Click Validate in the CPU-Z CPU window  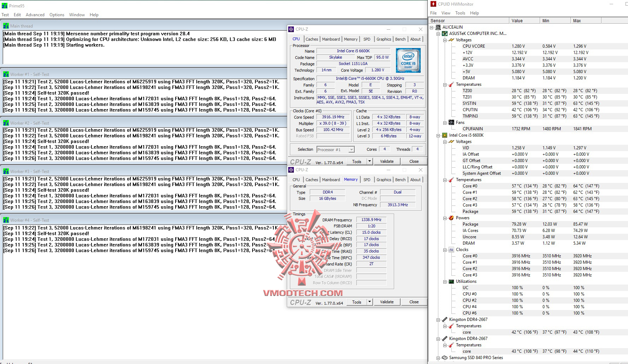coord(387,161)
